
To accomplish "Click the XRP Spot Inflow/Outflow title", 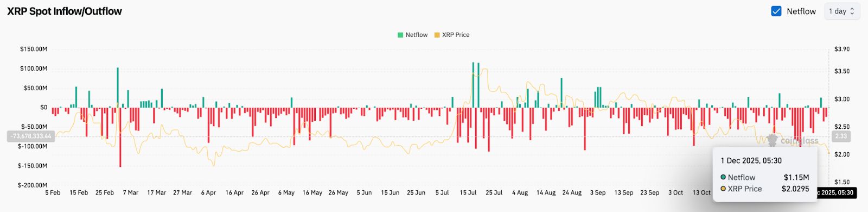I will click(x=65, y=11).
